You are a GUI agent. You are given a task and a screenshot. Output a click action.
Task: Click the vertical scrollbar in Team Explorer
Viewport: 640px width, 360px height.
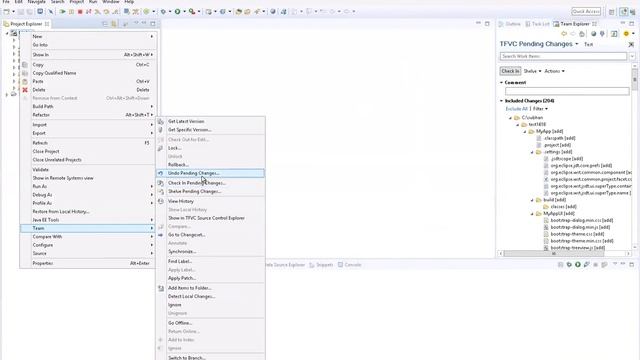pos(635,80)
